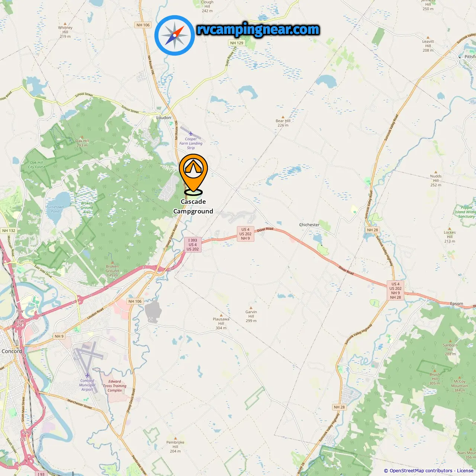Open the rvcampingnear.com site title
Viewport: 476px width, 476px height.
coord(258,30)
